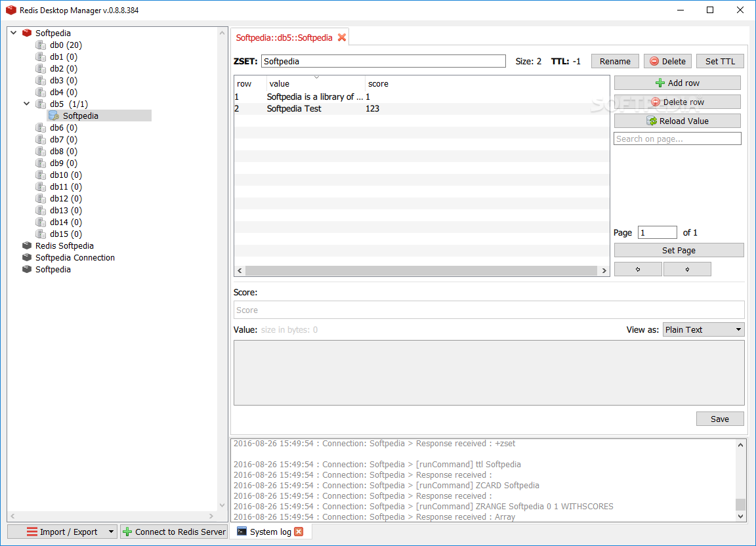Click the db12 database icon

click(x=41, y=198)
